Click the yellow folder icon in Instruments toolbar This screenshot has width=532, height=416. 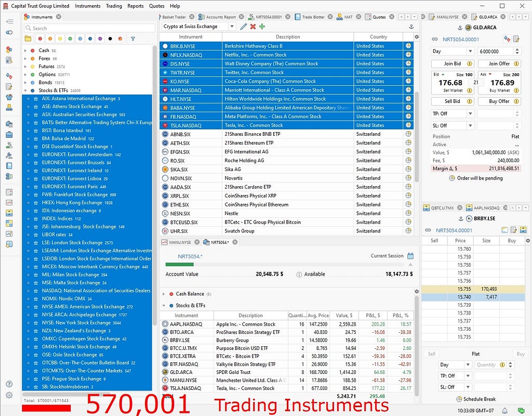[x=28, y=38]
